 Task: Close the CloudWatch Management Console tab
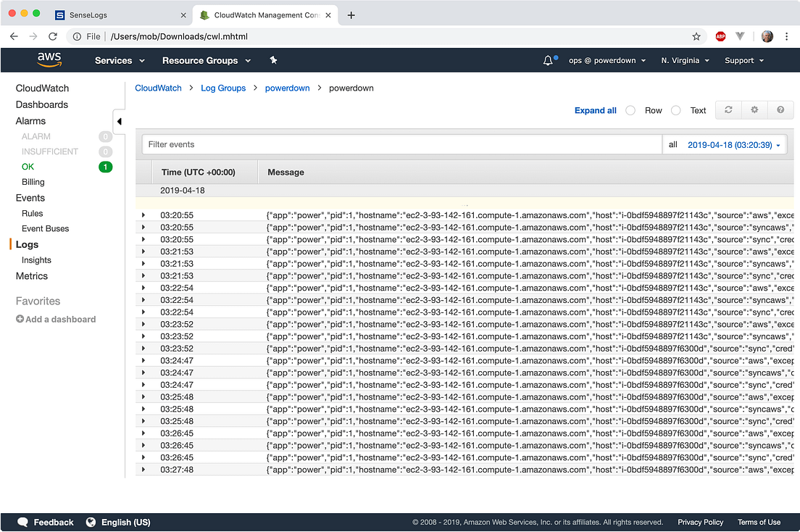[328, 15]
